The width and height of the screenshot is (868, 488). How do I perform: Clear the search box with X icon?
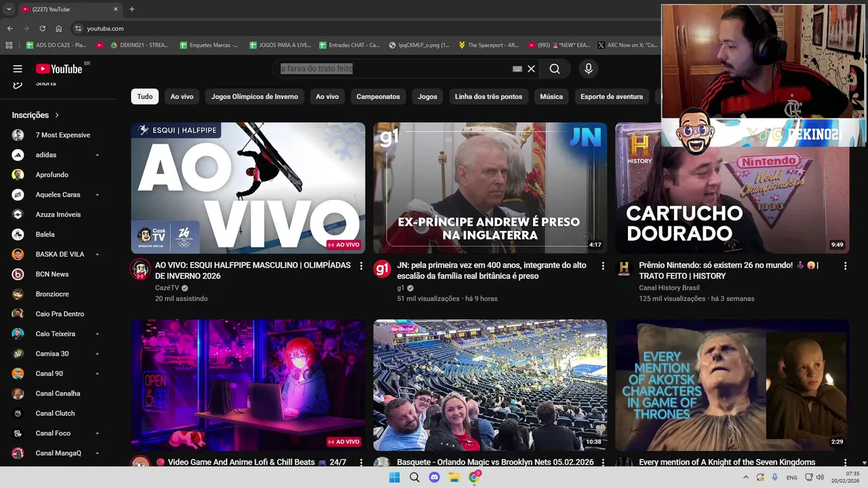(531, 68)
